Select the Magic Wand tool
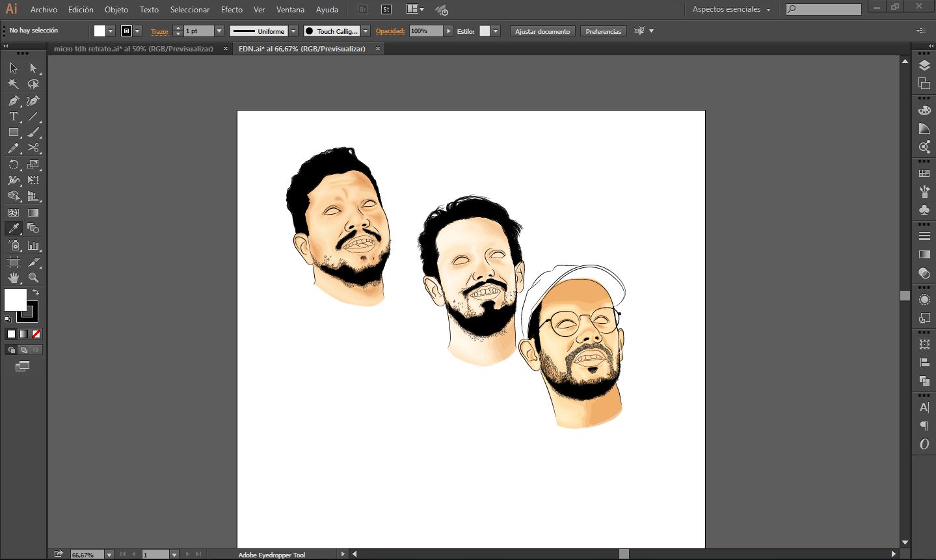 click(x=14, y=84)
